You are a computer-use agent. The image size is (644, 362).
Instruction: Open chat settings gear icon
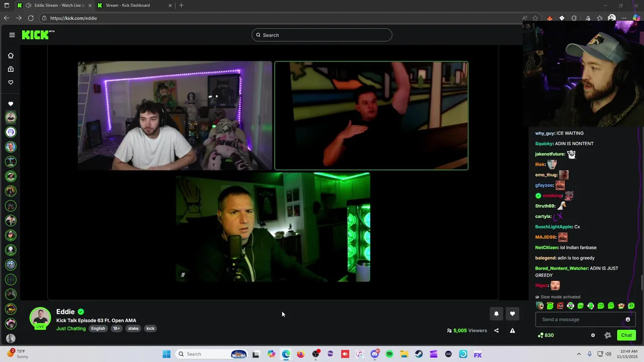click(593, 335)
